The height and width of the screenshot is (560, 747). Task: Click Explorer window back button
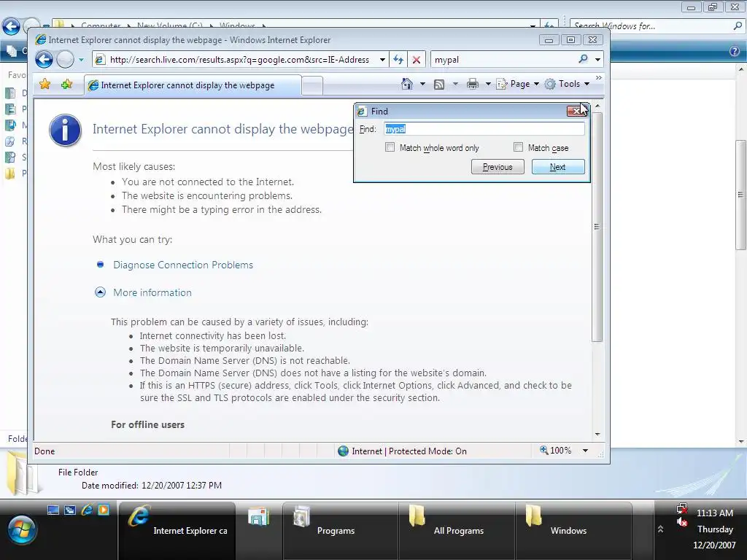pos(10,26)
